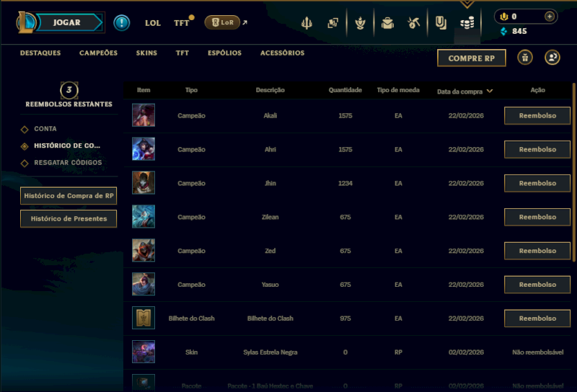The width and height of the screenshot is (577, 392).
Task: Switch to the ESPÓLIOS tab
Action: click(224, 53)
